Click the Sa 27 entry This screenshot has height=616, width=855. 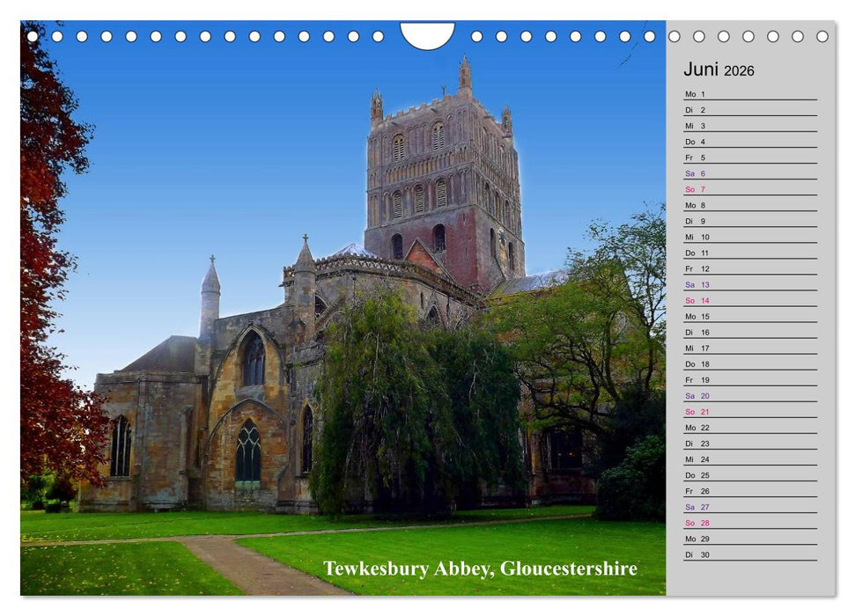tap(750, 507)
